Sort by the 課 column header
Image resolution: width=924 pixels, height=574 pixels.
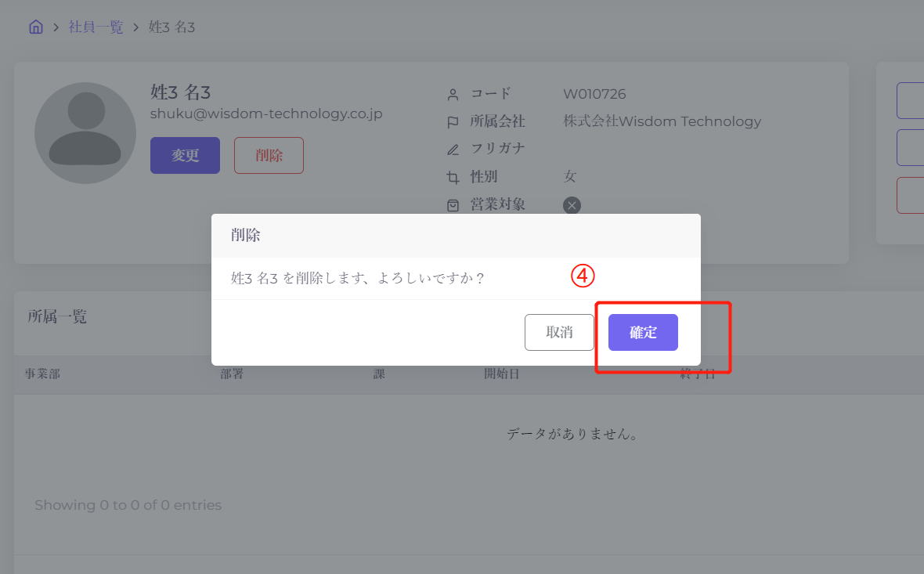[379, 374]
